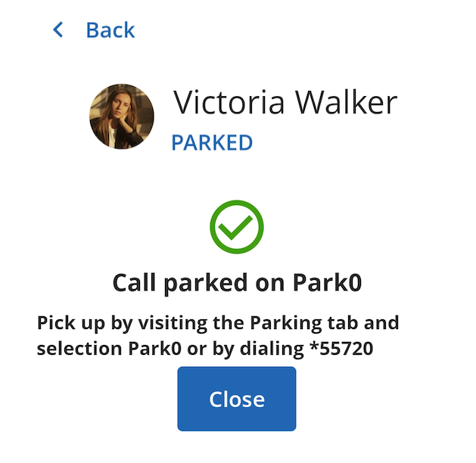The image size is (476, 463).
Task: Click 'Park0' in the pickup instructions
Action: (155, 348)
